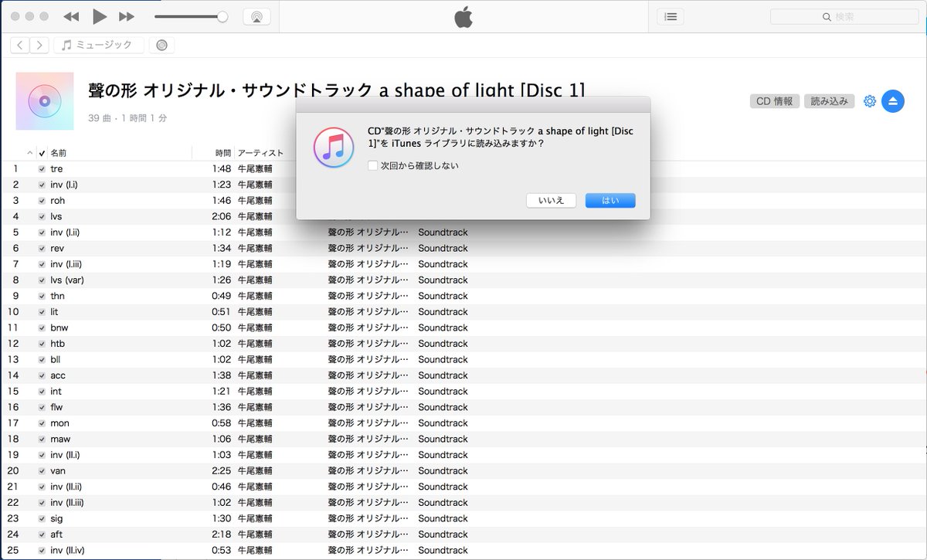Select the track named mon
This screenshot has width=927, height=560.
59,423
